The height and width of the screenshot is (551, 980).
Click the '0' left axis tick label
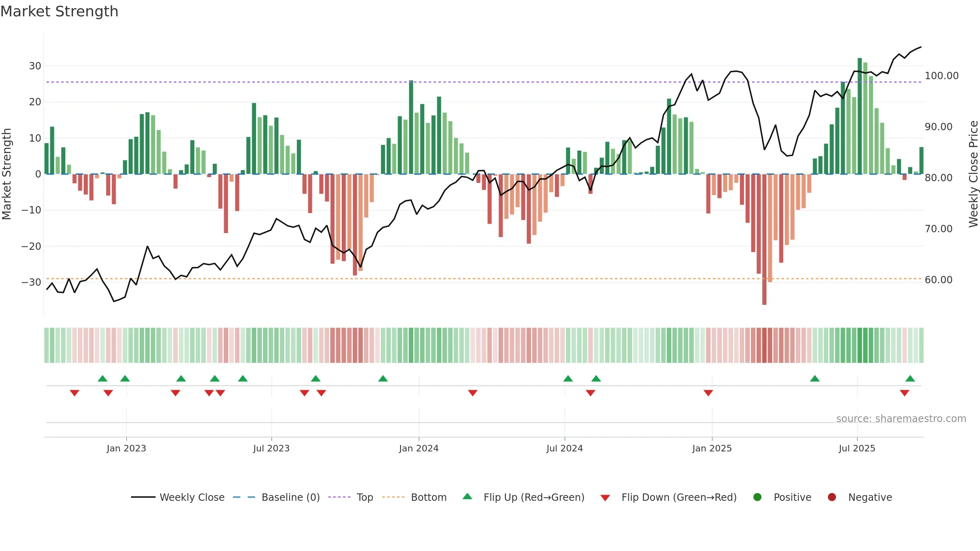(x=38, y=174)
